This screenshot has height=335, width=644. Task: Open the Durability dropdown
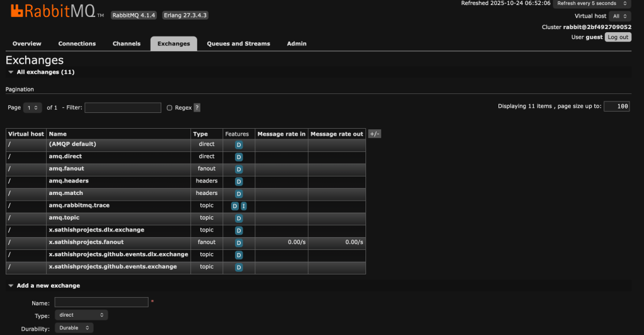[x=74, y=328]
